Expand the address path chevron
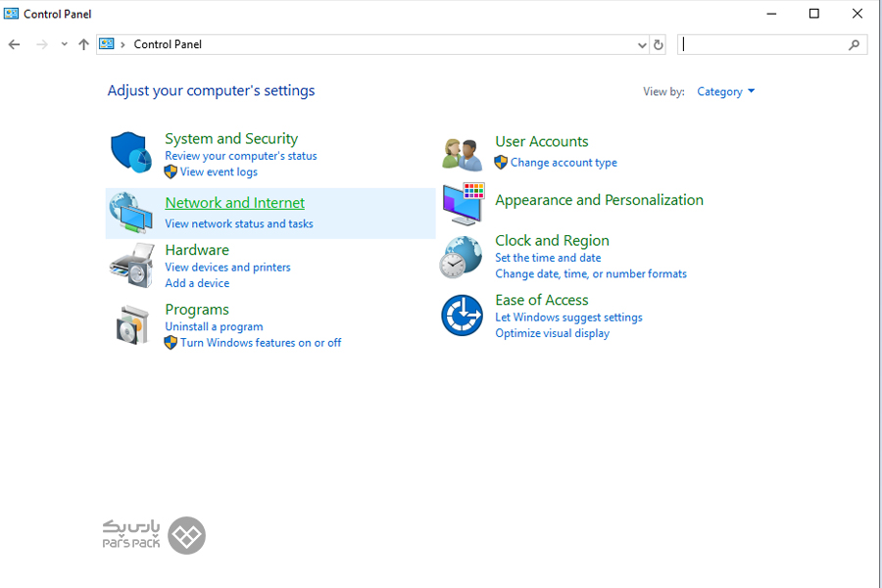The image size is (882, 588). click(x=122, y=44)
